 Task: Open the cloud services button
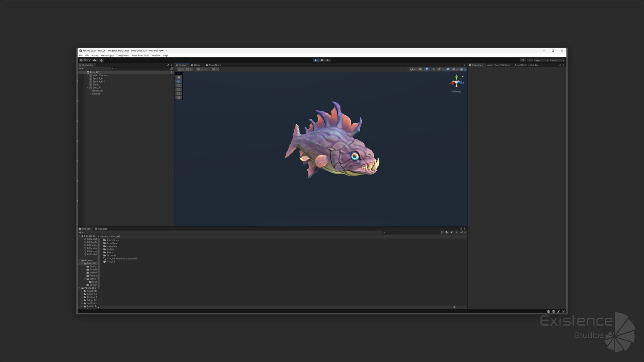tap(95, 60)
